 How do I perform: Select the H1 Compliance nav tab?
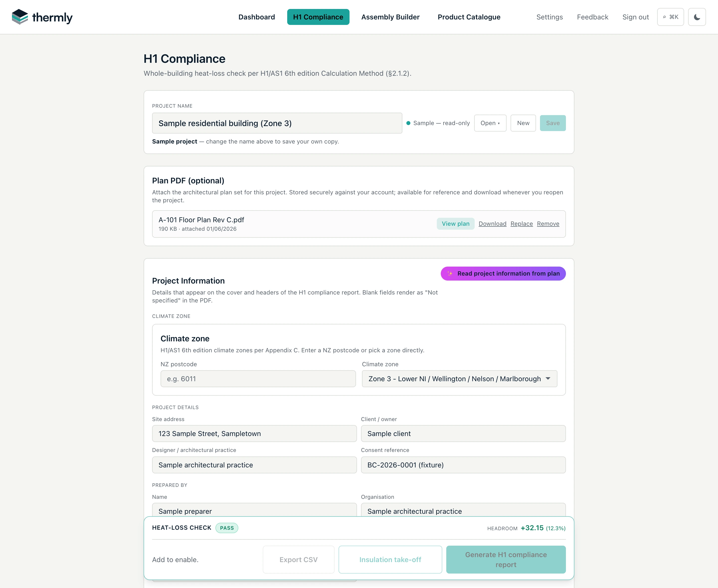click(x=318, y=17)
